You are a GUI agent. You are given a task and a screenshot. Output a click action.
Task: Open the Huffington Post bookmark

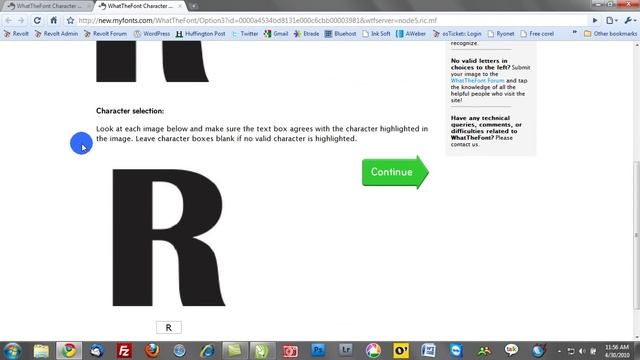[200, 34]
